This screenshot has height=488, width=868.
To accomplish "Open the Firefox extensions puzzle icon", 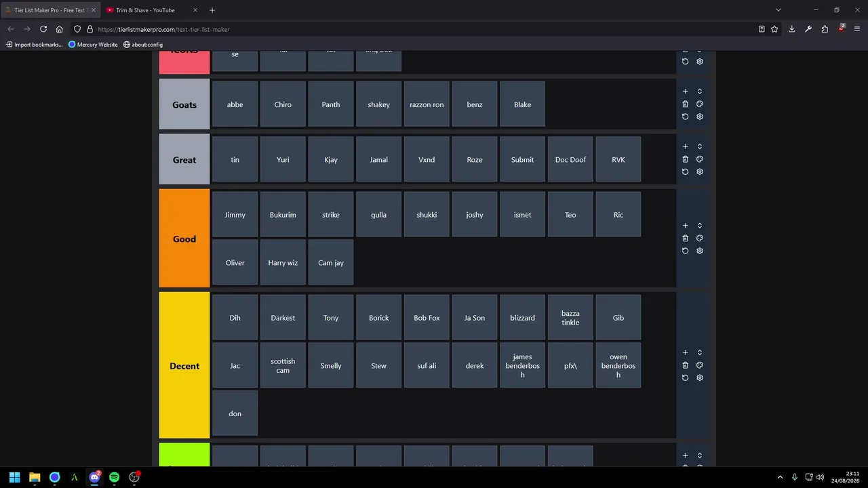I will pyautogui.click(x=825, y=29).
